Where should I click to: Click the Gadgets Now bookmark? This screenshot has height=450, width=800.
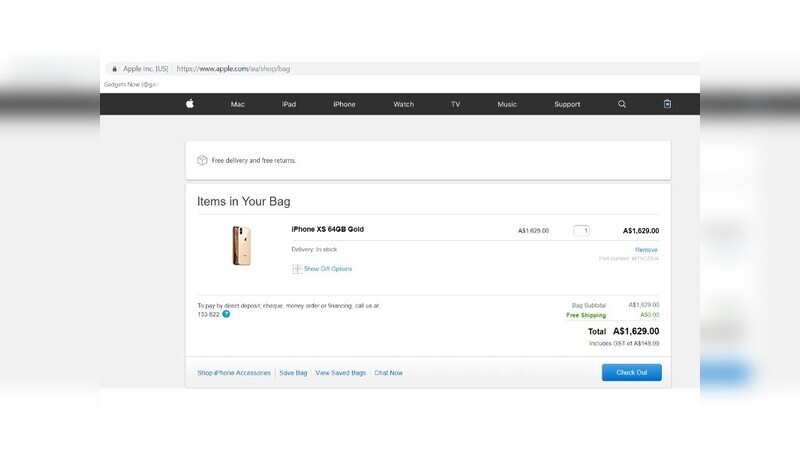click(x=131, y=84)
